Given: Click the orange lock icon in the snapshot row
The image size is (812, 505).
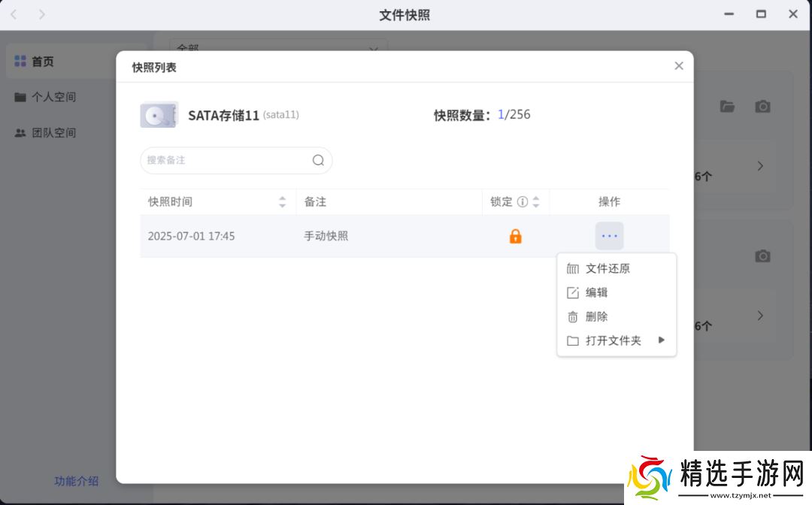Looking at the screenshot, I should tap(515, 236).
